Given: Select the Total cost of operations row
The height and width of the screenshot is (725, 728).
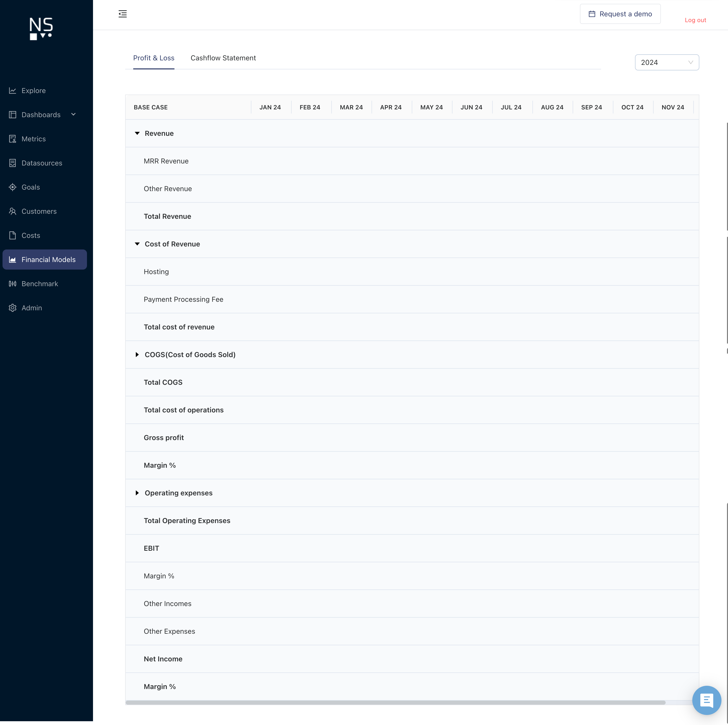Looking at the screenshot, I should (x=412, y=410).
